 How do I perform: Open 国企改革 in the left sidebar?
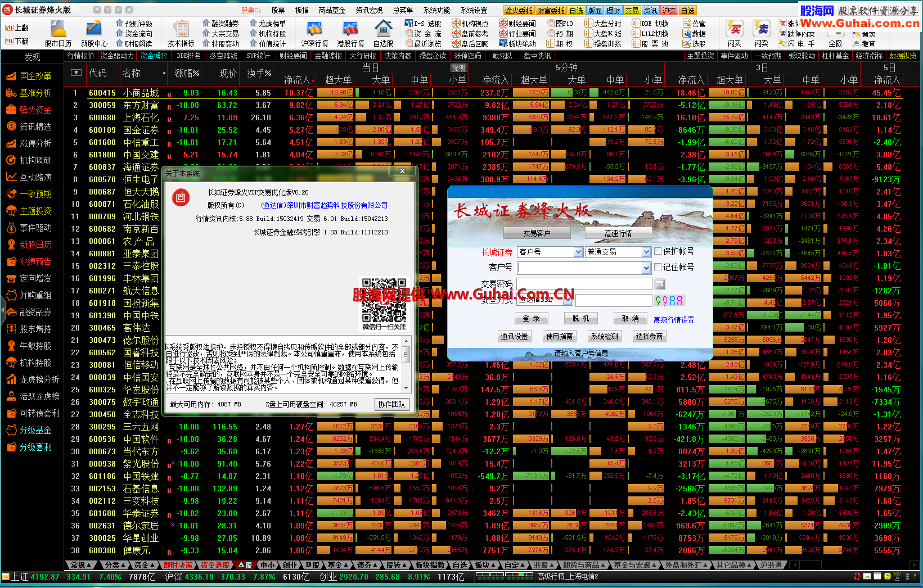point(29,76)
